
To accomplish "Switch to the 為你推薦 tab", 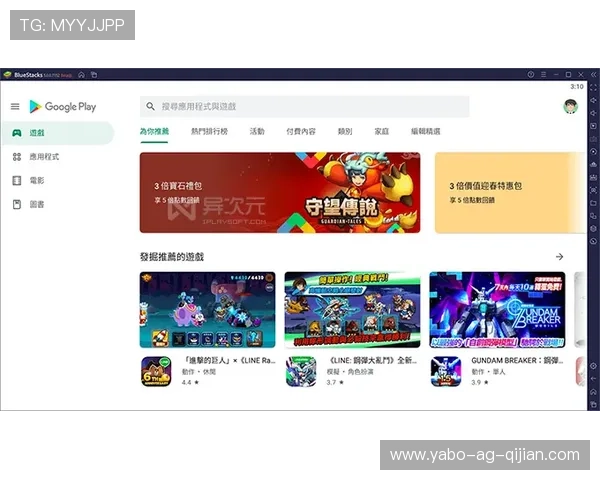I will click(x=154, y=131).
